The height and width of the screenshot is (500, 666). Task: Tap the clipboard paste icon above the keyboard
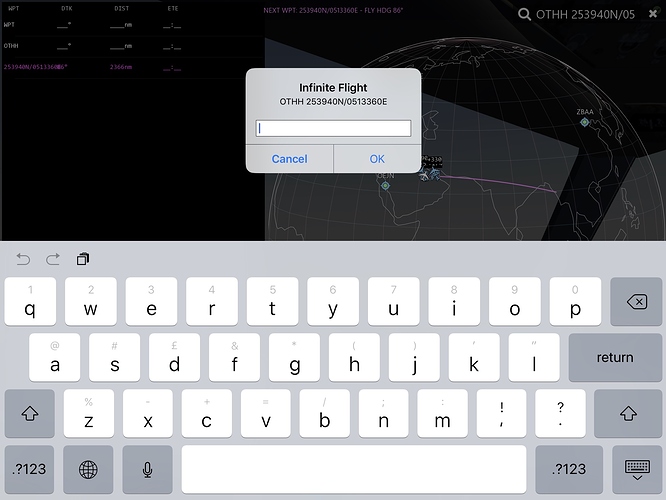point(83,259)
